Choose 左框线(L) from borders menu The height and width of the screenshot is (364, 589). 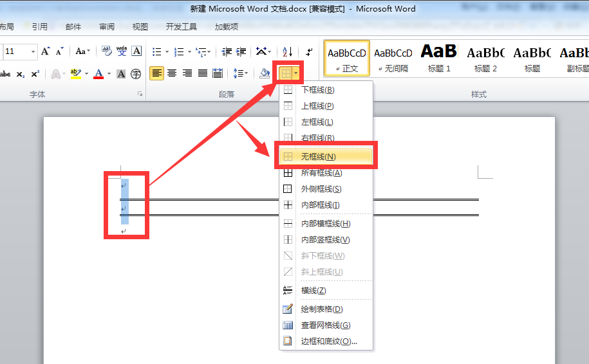pos(326,122)
